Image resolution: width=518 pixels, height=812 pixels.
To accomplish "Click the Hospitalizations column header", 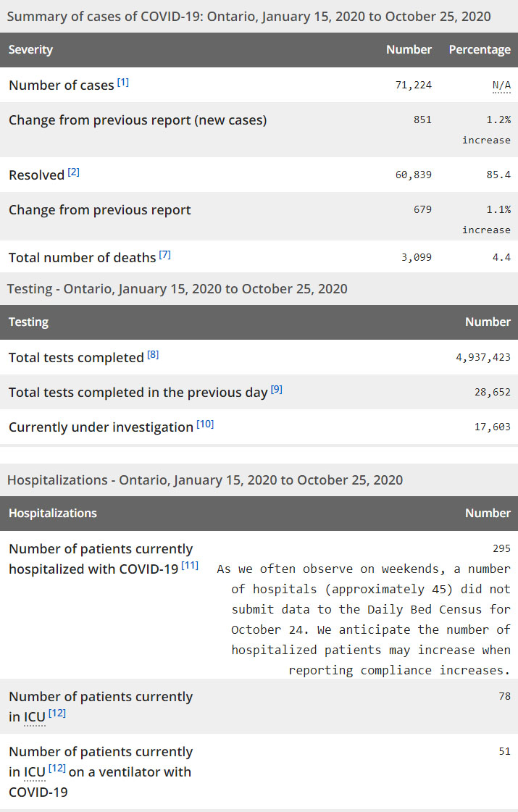I will (x=53, y=513).
